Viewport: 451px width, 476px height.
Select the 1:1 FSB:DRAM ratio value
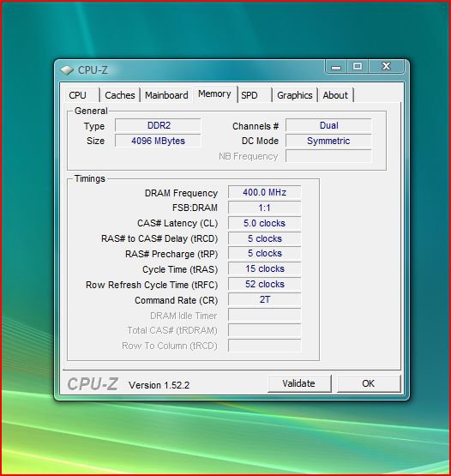(x=265, y=208)
